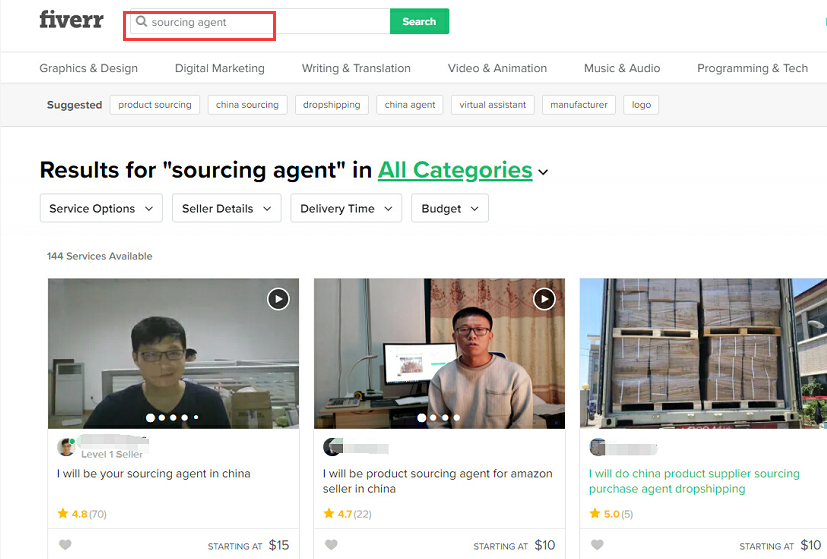Favorite the second gig with heart icon
The image size is (827, 559).
pos(331,545)
